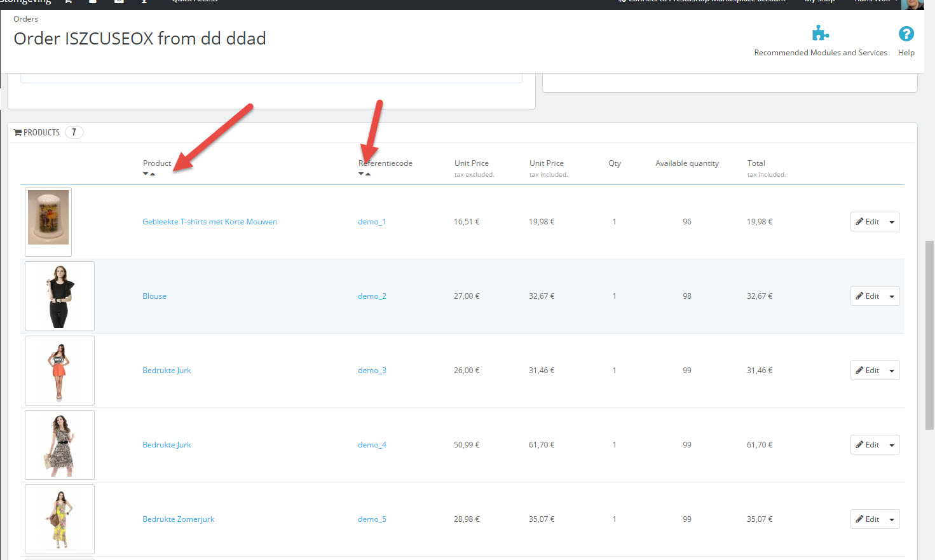Viewport: 935px width, 560px height.
Task: Click the demo_4 leopard dress thumbnail
Action: (60, 445)
